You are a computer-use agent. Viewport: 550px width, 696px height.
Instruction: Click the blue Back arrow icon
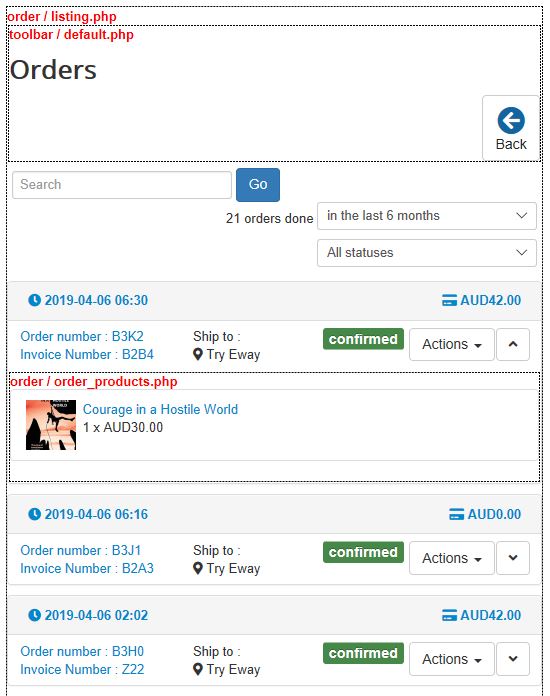pyautogui.click(x=511, y=120)
